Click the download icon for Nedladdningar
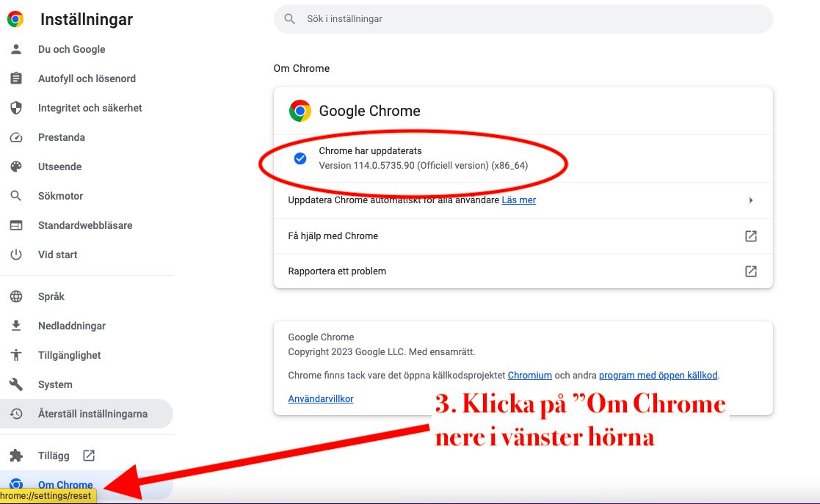This screenshot has height=504, width=820. tap(16, 326)
